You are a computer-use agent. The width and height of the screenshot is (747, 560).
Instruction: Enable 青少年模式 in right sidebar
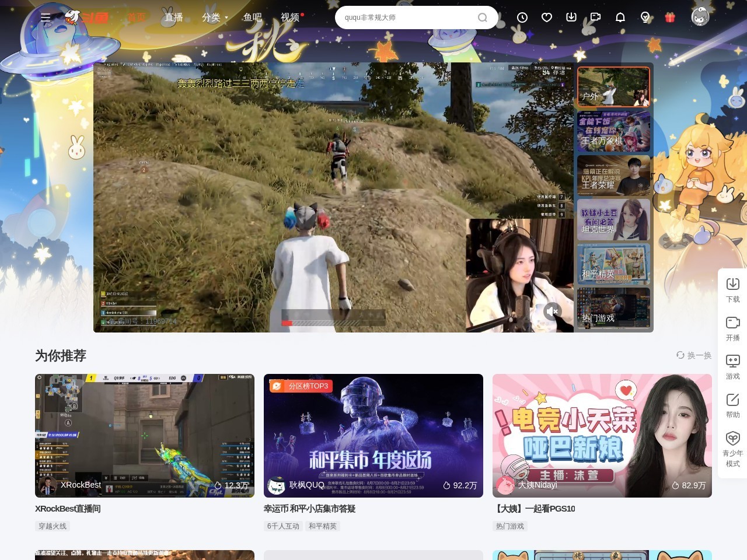pyautogui.click(x=733, y=449)
